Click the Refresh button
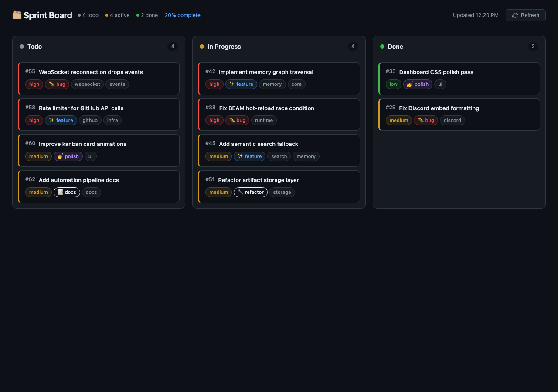 (x=525, y=15)
